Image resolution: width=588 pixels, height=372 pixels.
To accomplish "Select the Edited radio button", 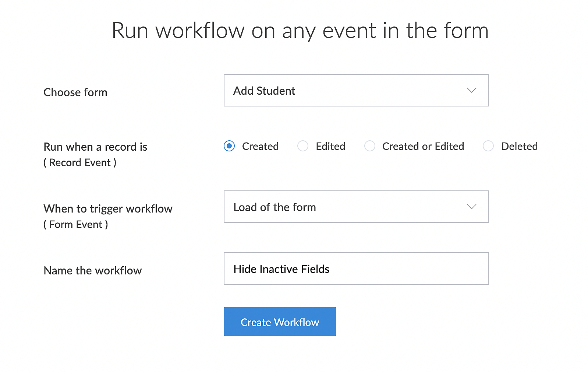I will click(303, 146).
